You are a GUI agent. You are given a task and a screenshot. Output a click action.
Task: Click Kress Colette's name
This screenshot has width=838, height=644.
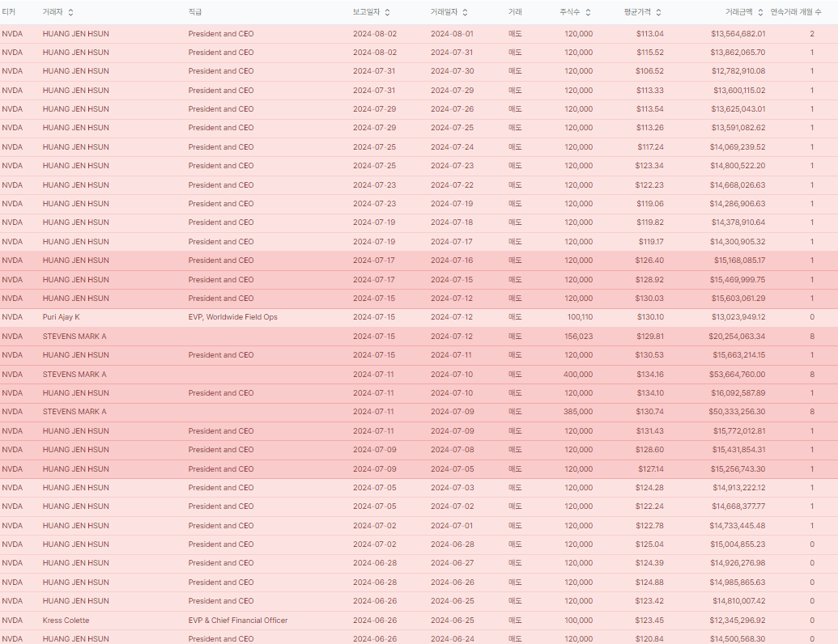click(66, 621)
